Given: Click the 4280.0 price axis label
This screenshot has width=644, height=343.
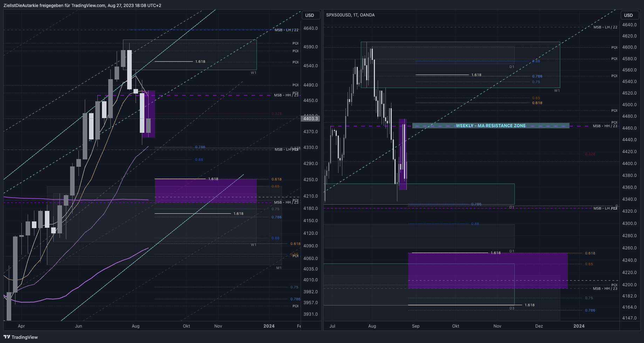Looking at the screenshot, I should click(x=629, y=236).
